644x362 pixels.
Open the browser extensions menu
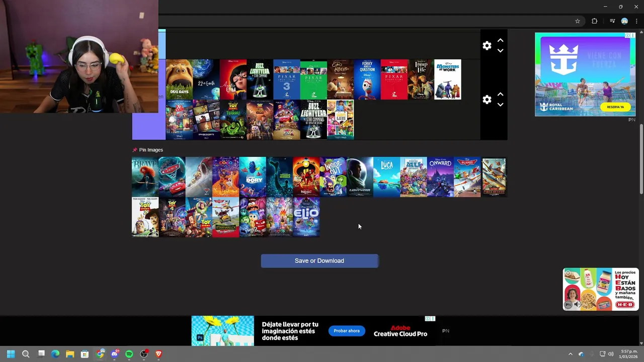(595, 21)
